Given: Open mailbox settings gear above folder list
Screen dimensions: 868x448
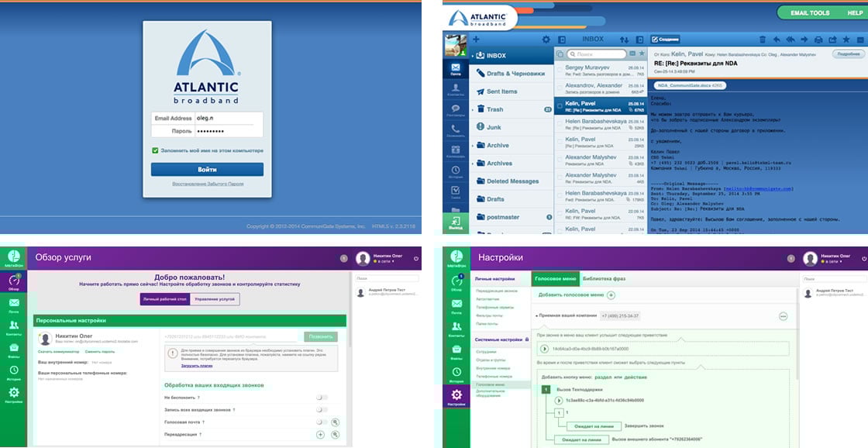Looking at the screenshot, I should [546, 40].
